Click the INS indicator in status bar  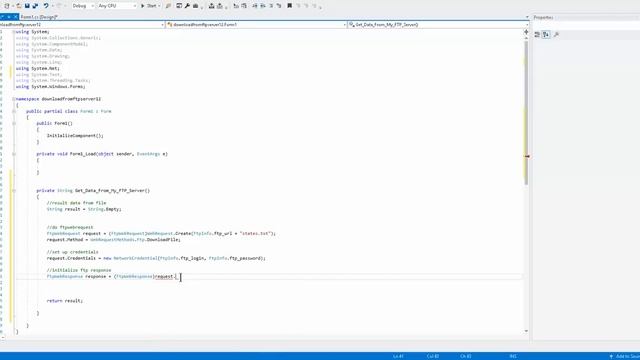click(x=513, y=356)
